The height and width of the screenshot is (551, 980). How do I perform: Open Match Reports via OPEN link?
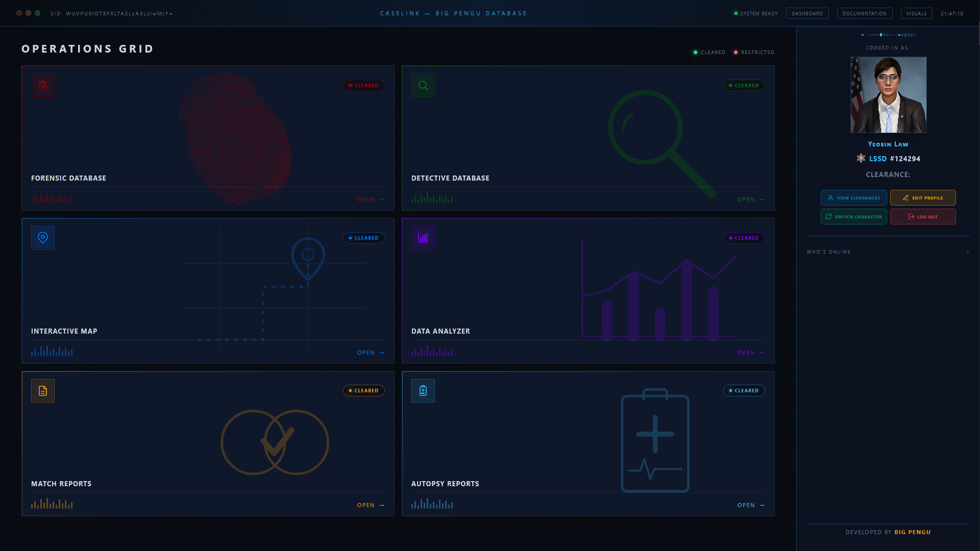coord(371,505)
